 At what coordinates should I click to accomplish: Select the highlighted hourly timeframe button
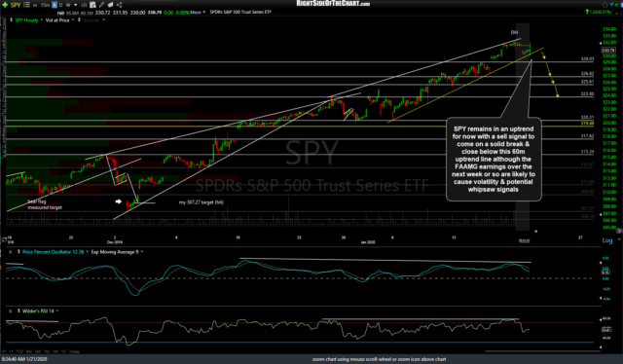[x=55, y=5]
